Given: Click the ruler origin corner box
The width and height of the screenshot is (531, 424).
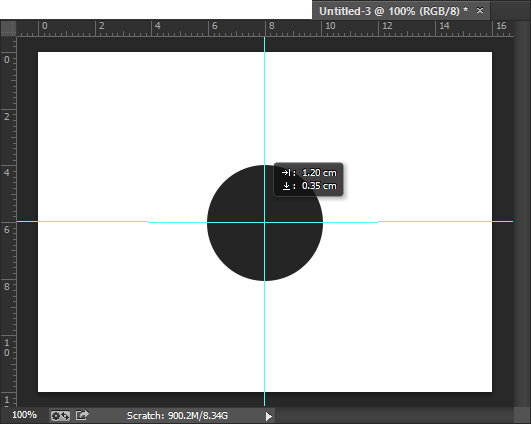Looking at the screenshot, I should [x=8, y=28].
